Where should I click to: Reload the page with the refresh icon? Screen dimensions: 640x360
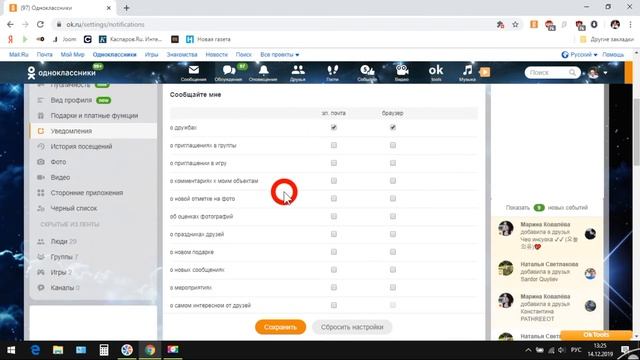[40, 24]
